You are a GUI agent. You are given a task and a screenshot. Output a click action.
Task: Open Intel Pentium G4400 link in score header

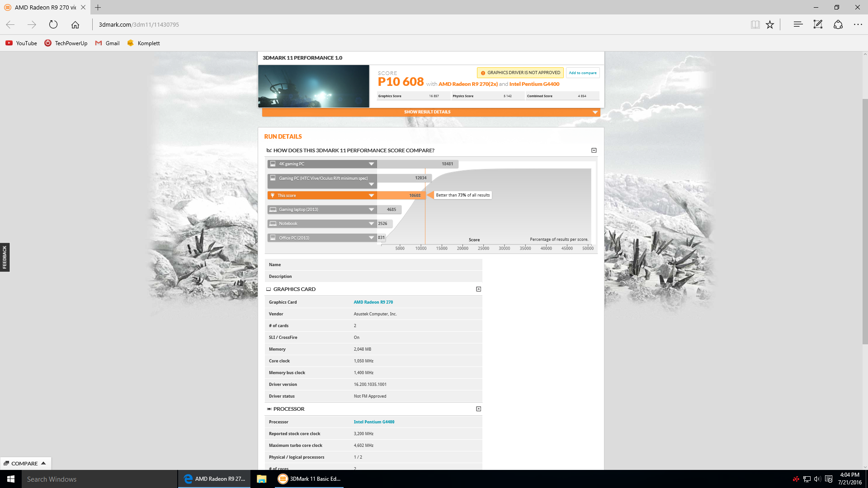point(534,84)
